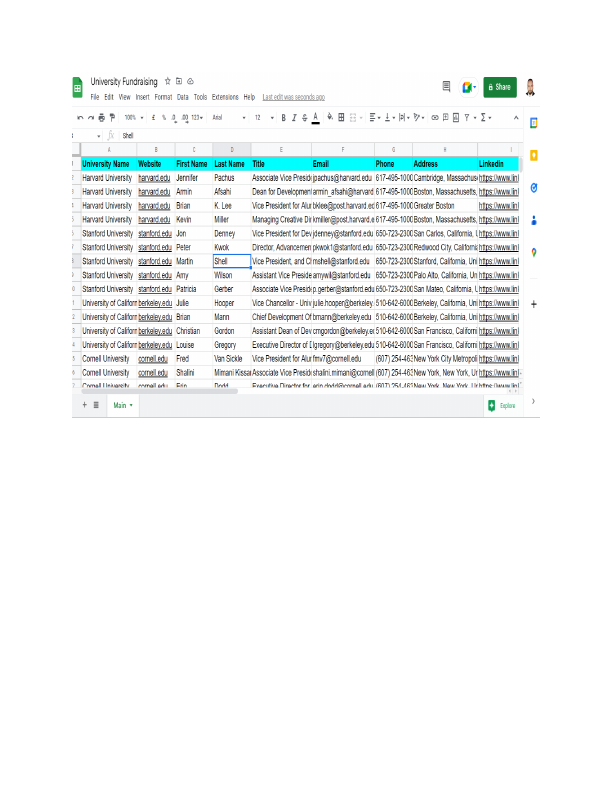Open Google Maps side panel
Image resolution: width=612 pixels, height=792 pixels.
pyautogui.click(x=534, y=253)
